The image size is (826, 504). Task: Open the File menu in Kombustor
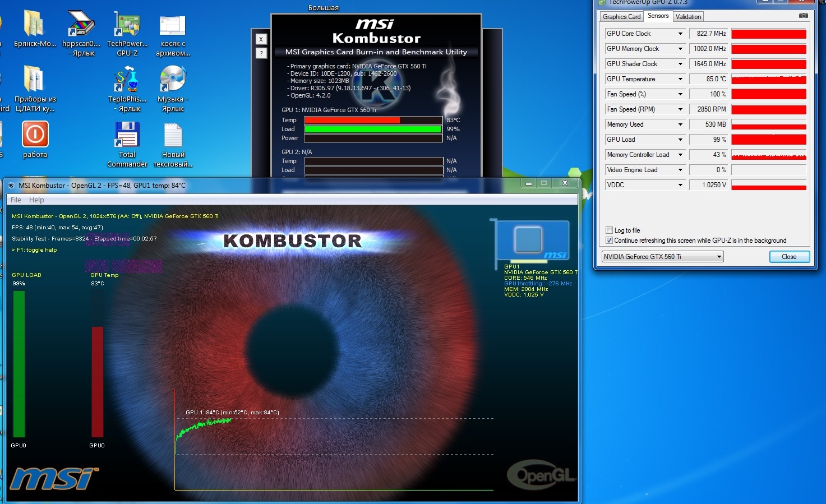pos(16,200)
